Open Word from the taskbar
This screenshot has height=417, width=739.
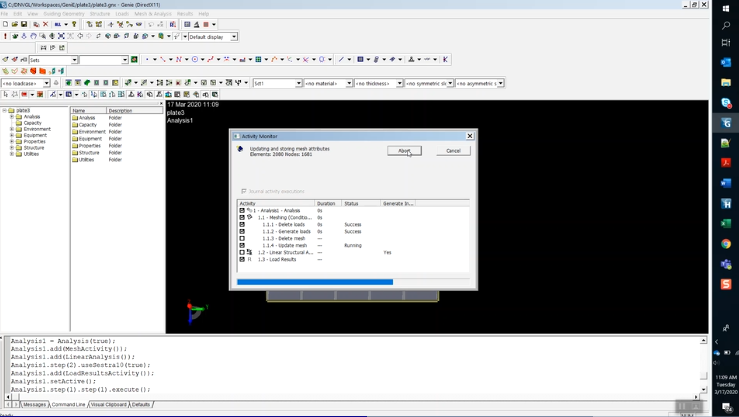click(x=726, y=183)
